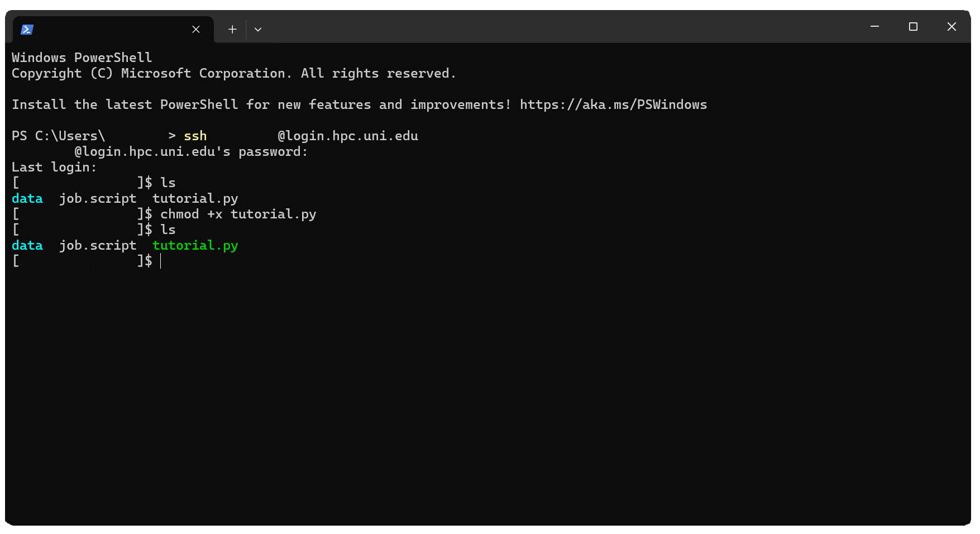This screenshot has width=980, height=534.
Task: Click the 'Windows PowerShell' header text
Action: 82,58
